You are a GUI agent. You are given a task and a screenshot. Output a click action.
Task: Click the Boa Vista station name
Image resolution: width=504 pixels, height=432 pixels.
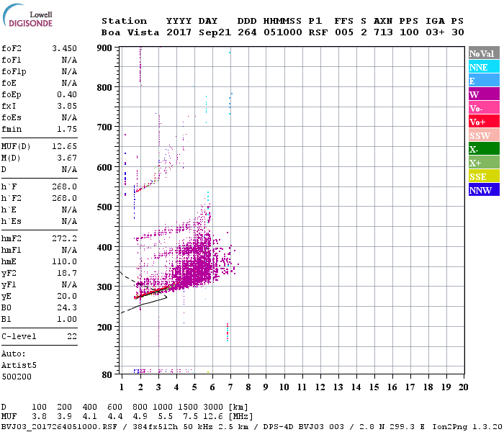pos(130,32)
